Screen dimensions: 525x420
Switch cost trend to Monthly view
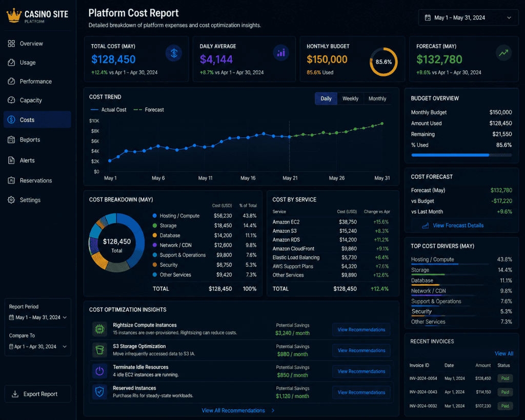point(377,98)
